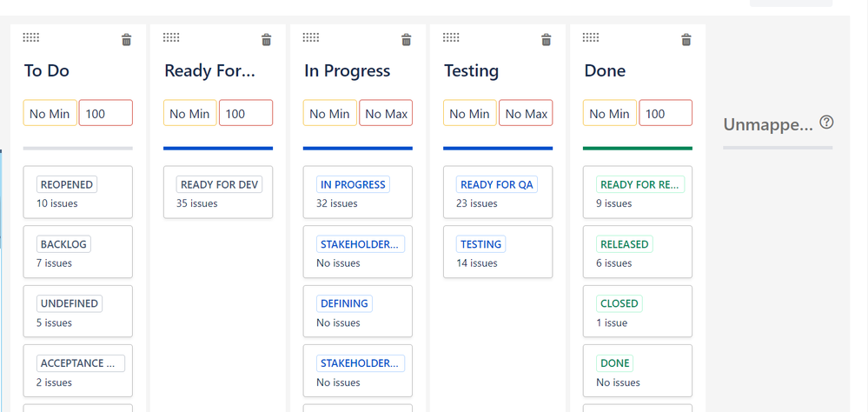Screen dimensions: 868x412
Task: Click the 9 issues count text
Action: click(614, 203)
